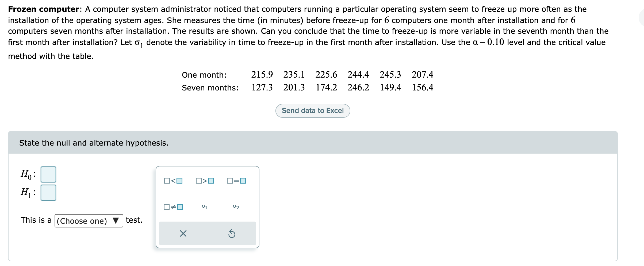Undo the last entry with the reset icon

pyautogui.click(x=232, y=234)
